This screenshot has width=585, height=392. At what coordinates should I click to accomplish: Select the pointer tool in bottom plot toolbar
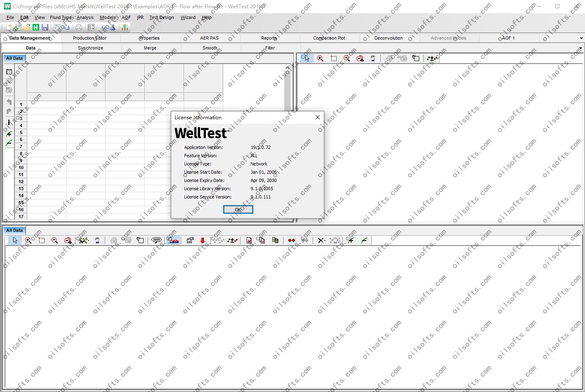(15, 240)
